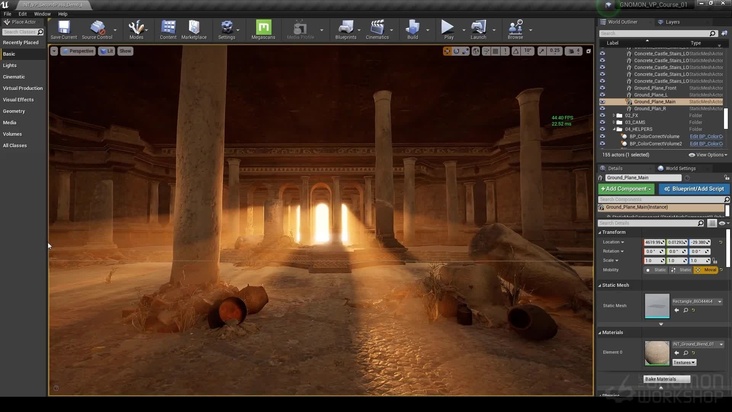The height and width of the screenshot is (412, 732).
Task: Expand the 02_FX folder in outliner
Action: 614,115
